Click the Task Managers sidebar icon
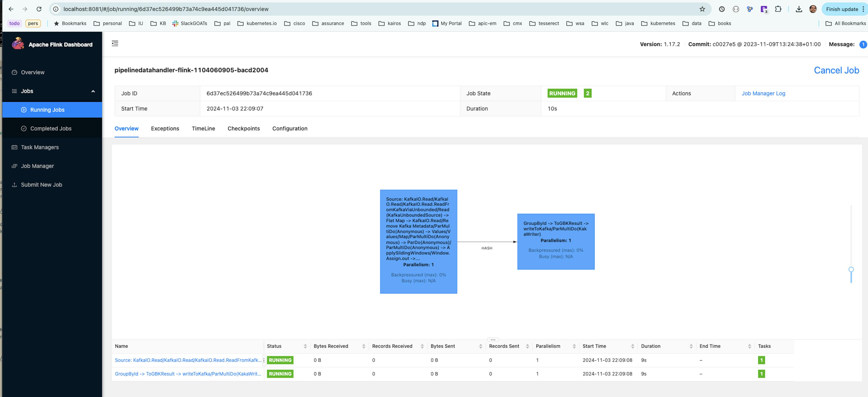The height and width of the screenshot is (397, 868). pos(14,147)
